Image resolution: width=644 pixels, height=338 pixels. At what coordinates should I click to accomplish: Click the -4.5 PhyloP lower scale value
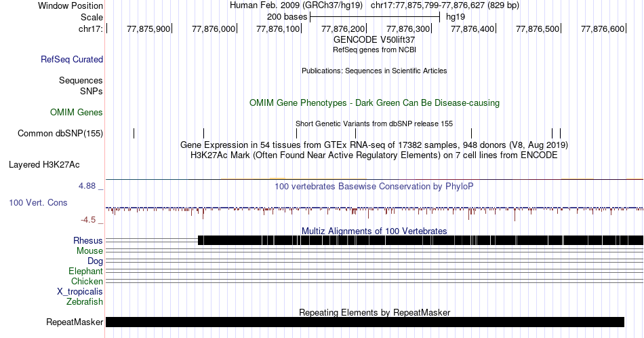(88, 220)
